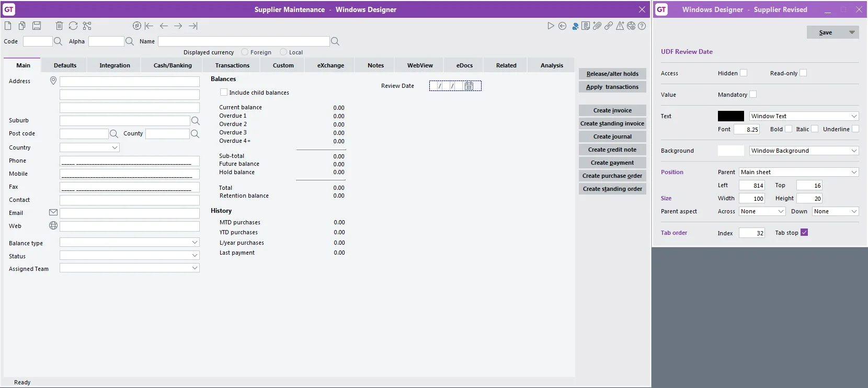The width and height of the screenshot is (868, 388).
Task: Click the trash delete icon
Action: [59, 26]
